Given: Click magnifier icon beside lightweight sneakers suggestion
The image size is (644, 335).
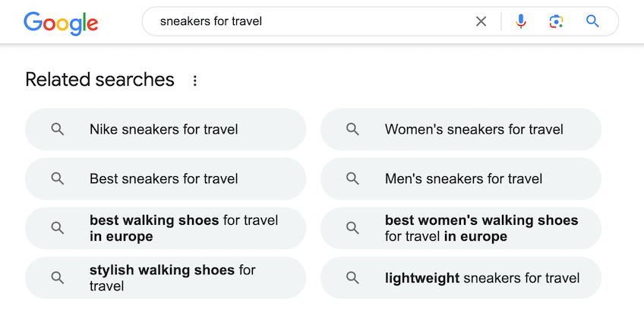Looking at the screenshot, I should pyautogui.click(x=352, y=278).
